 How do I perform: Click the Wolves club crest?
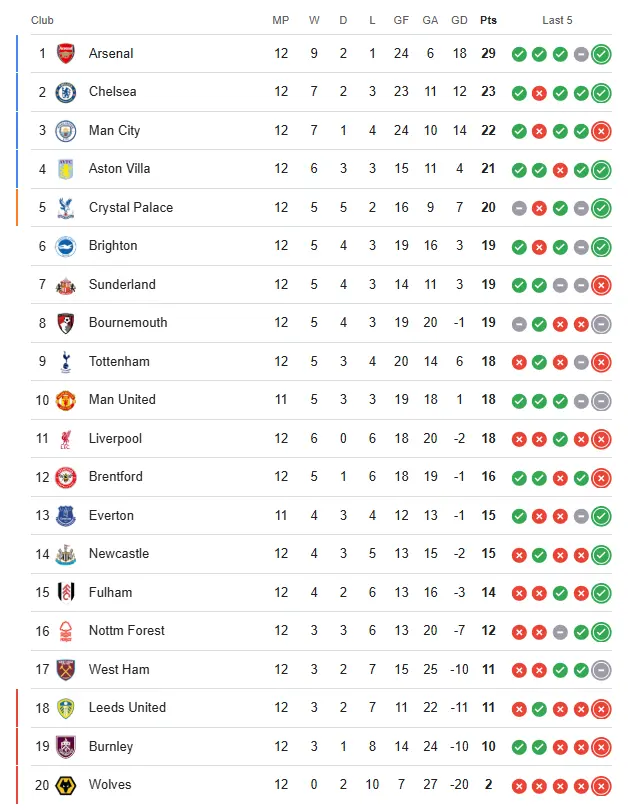66,785
